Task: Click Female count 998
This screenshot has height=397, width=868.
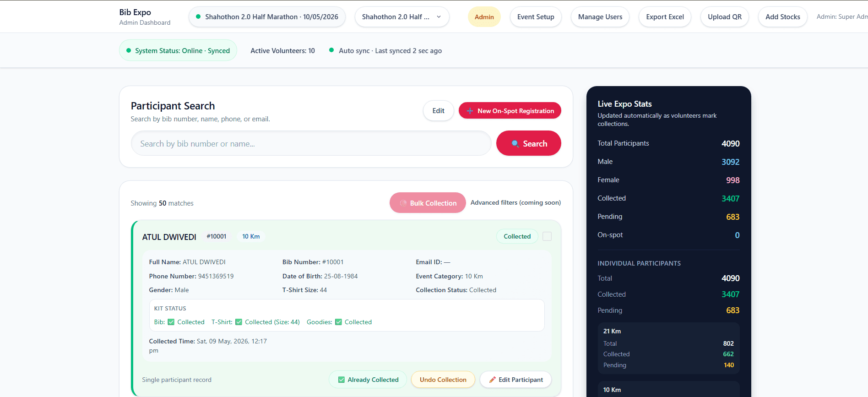Action: coord(733,180)
